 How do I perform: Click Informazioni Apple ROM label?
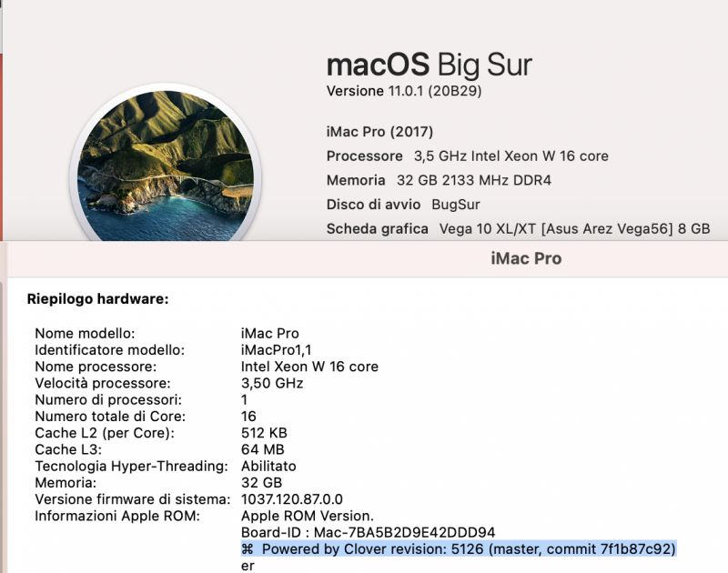(x=117, y=516)
